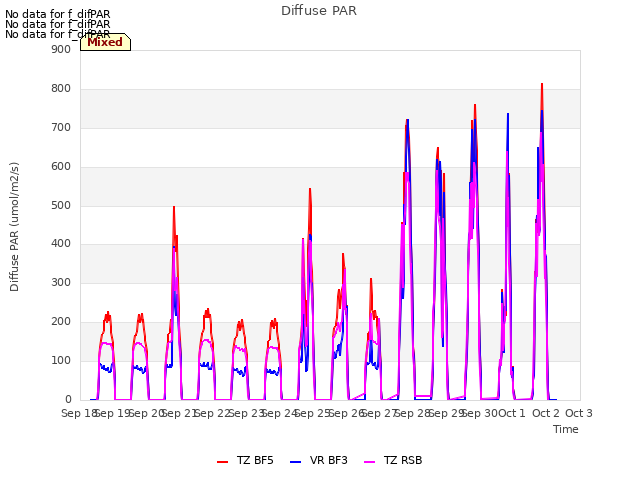Screen dimensions: 640x480
Task: Click the Sep 25 red peak near 550
Action: coord(310,189)
